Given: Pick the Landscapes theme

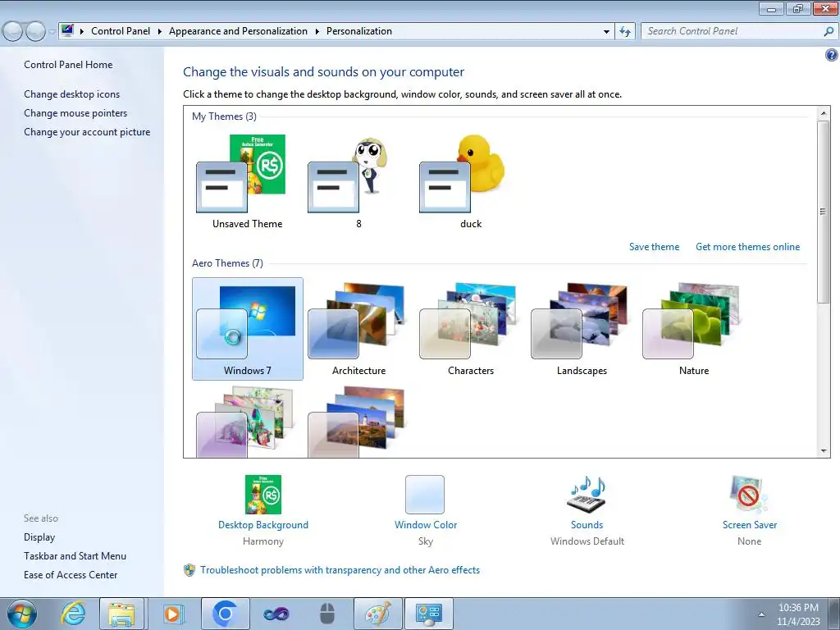Looking at the screenshot, I should click(582, 328).
